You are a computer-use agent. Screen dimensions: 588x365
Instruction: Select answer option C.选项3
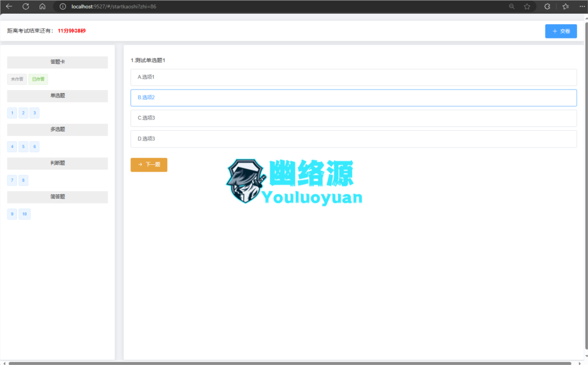click(x=354, y=118)
